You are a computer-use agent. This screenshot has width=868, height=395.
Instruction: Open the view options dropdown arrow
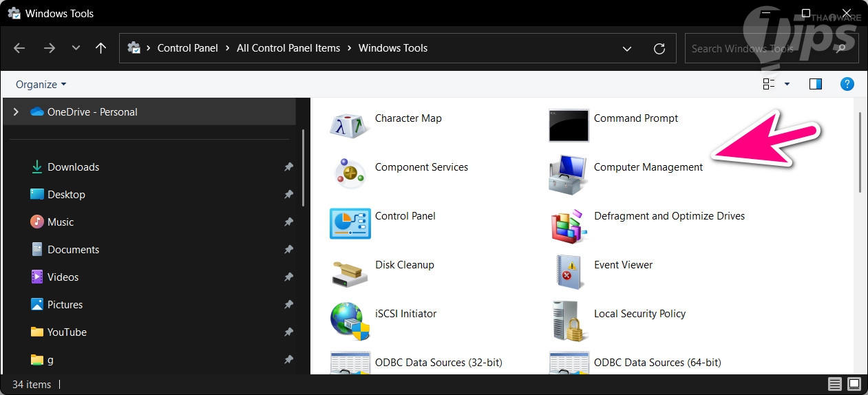click(x=787, y=84)
